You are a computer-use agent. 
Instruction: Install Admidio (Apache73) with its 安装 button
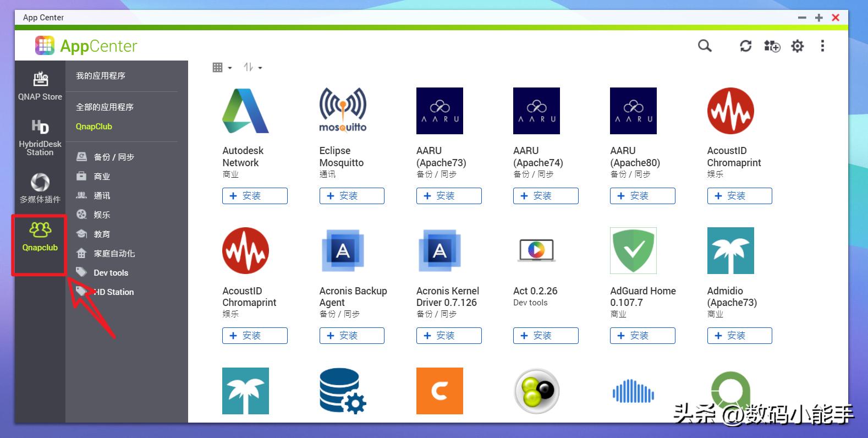[x=739, y=336]
